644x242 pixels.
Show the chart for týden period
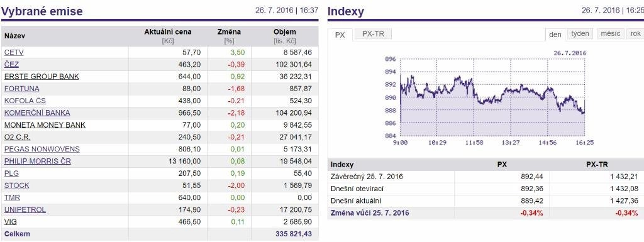[580, 34]
